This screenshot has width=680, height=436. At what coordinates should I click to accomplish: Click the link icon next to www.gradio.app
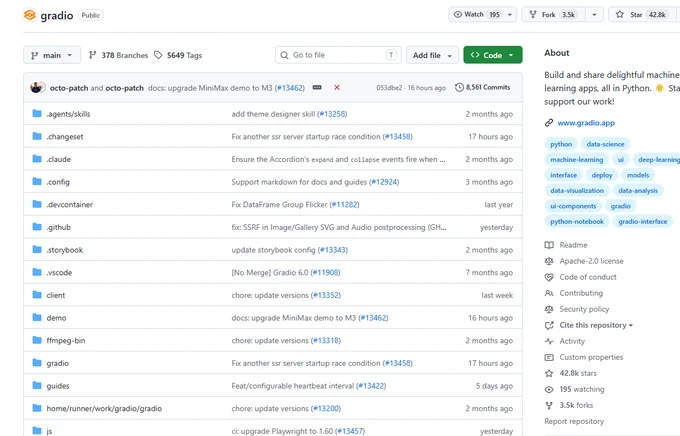(549, 123)
